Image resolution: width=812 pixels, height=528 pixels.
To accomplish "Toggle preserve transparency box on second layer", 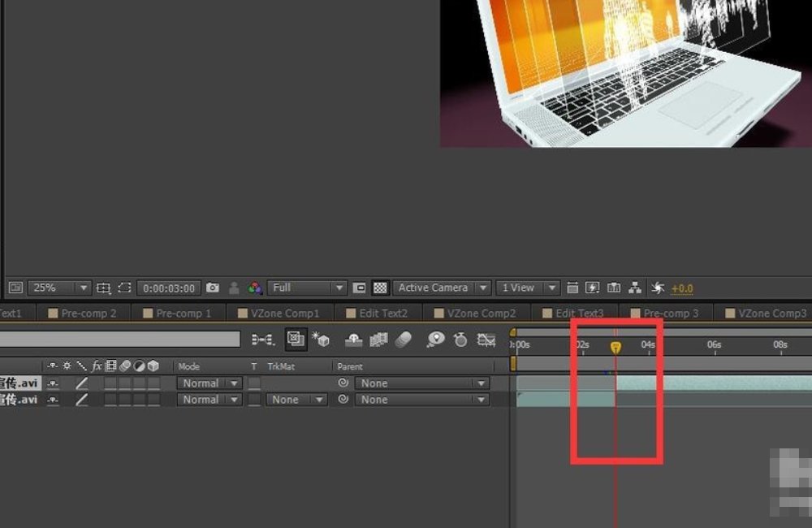I will 254,400.
